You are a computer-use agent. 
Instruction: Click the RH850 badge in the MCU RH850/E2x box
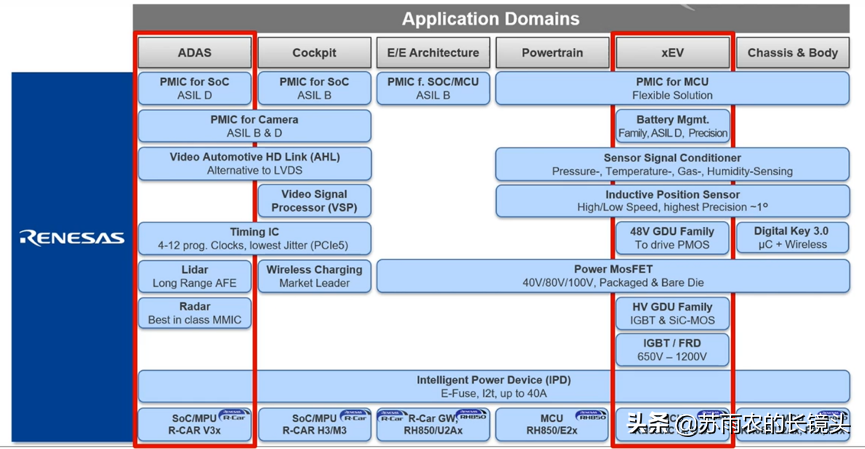click(591, 415)
